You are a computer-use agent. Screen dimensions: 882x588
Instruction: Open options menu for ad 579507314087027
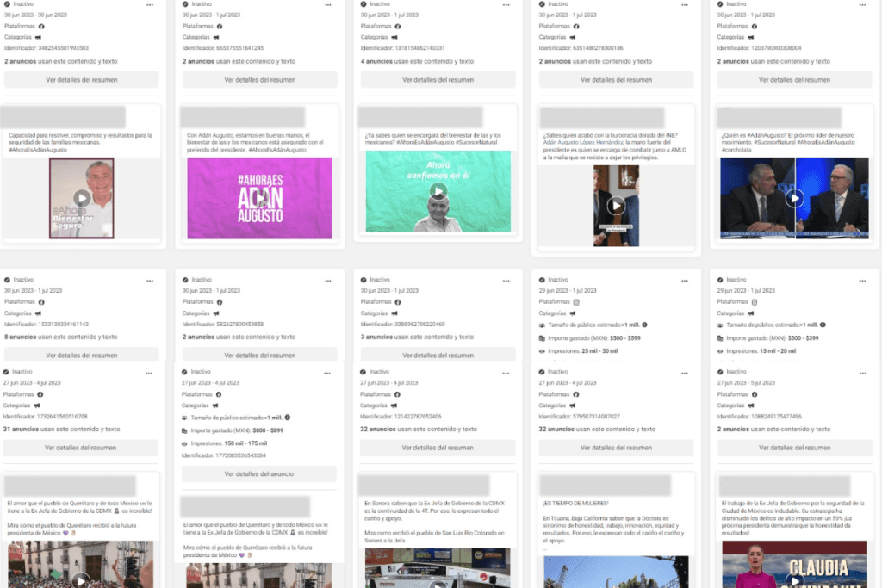(x=685, y=372)
